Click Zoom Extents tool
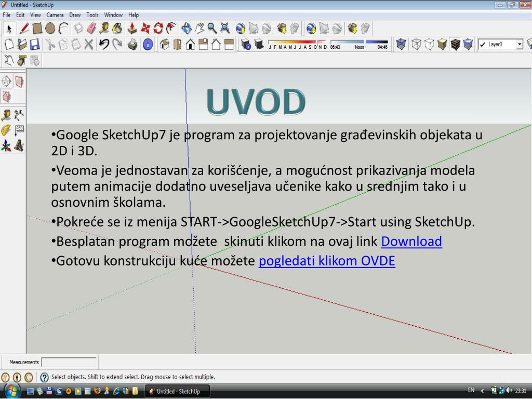 pos(225,29)
